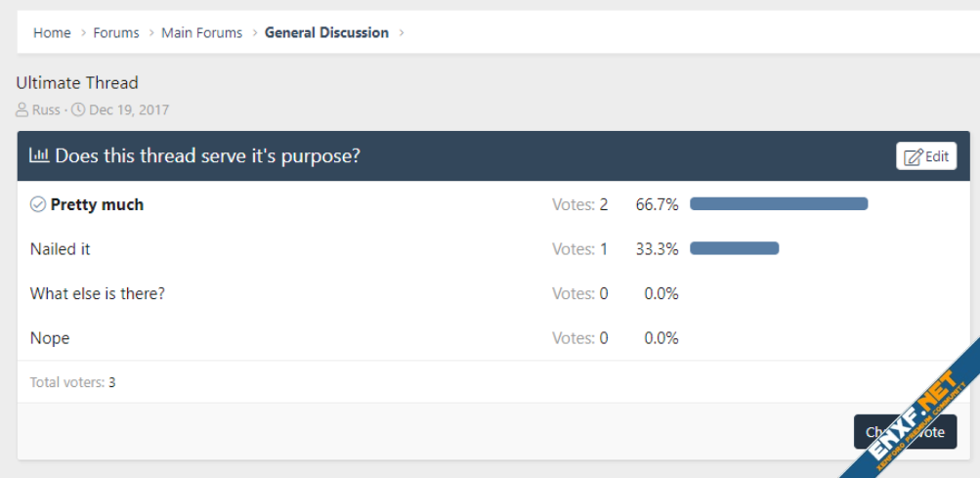Viewport: 980px width, 478px height.
Task: Click the chevron after Home breadcrumb
Action: (x=83, y=33)
